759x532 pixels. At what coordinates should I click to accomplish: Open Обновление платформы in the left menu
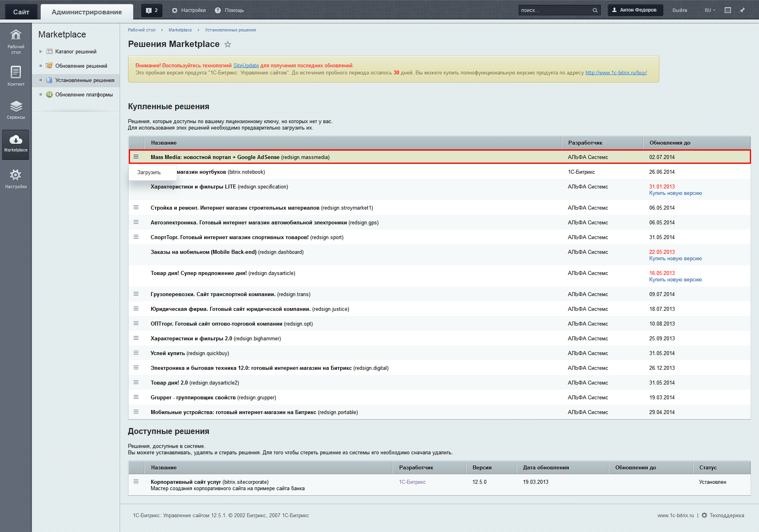click(x=84, y=94)
